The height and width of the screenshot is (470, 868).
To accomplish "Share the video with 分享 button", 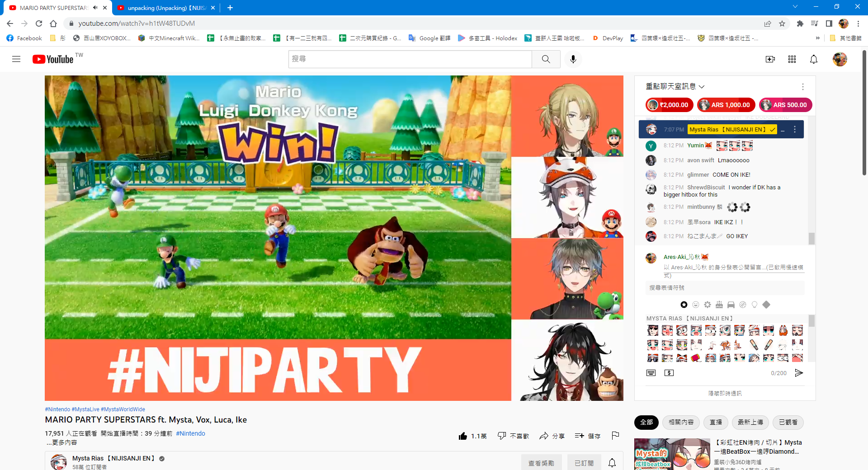I will [552, 436].
